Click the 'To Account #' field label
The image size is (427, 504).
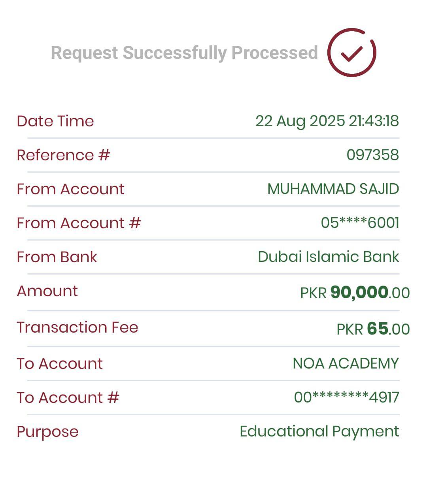coord(68,397)
